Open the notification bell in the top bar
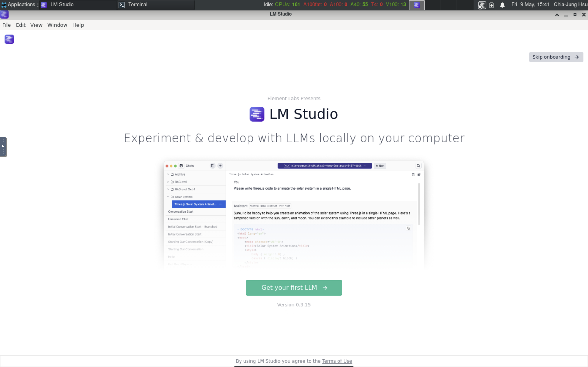The height and width of the screenshot is (367, 588). [502, 5]
